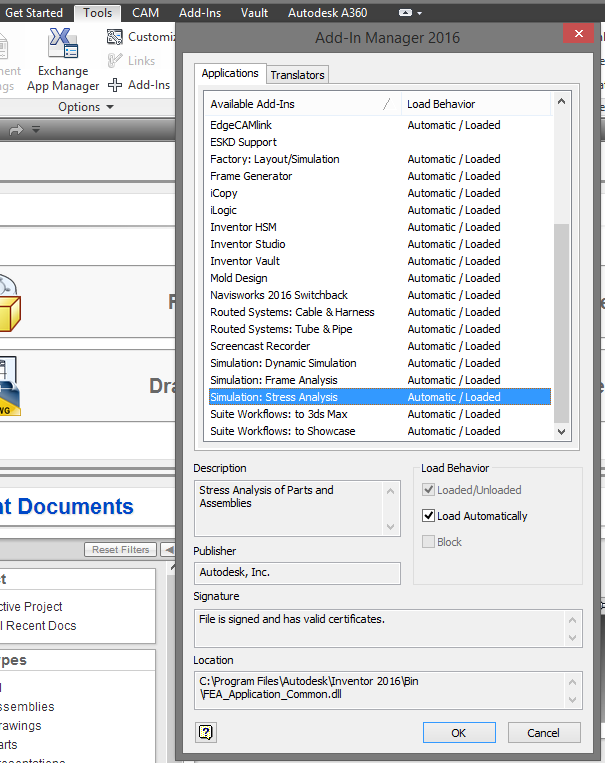Image resolution: width=605 pixels, height=763 pixels.
Task: Click the help question mark icon
Action: coord(206,732)
